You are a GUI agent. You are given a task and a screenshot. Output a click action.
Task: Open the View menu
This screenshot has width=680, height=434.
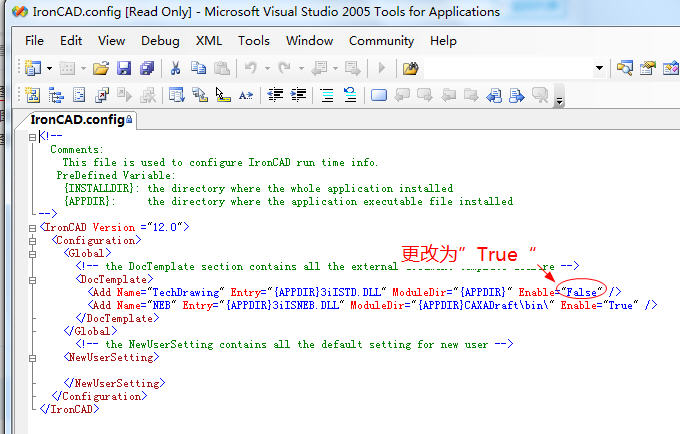[111, 41]
